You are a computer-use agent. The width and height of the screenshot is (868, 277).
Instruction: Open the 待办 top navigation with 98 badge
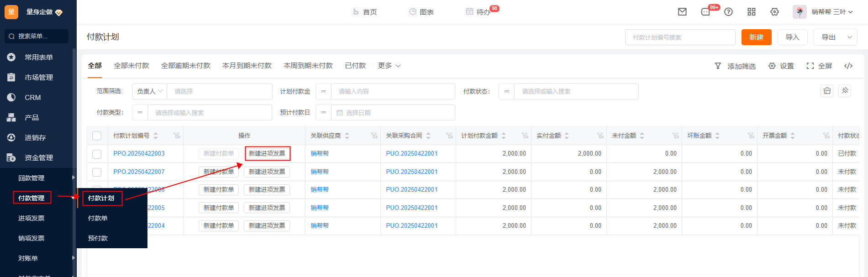[x=478, y=12]
